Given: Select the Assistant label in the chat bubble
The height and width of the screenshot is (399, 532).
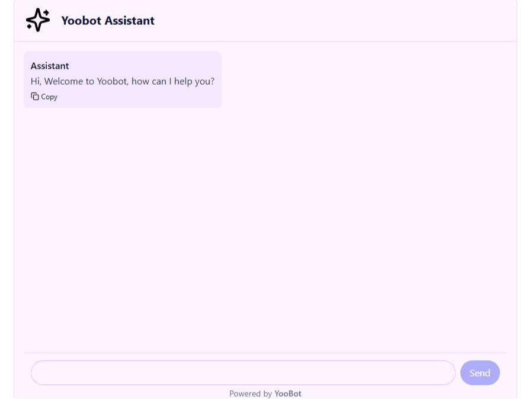Looking at the screenshot, I should (50, 65).
